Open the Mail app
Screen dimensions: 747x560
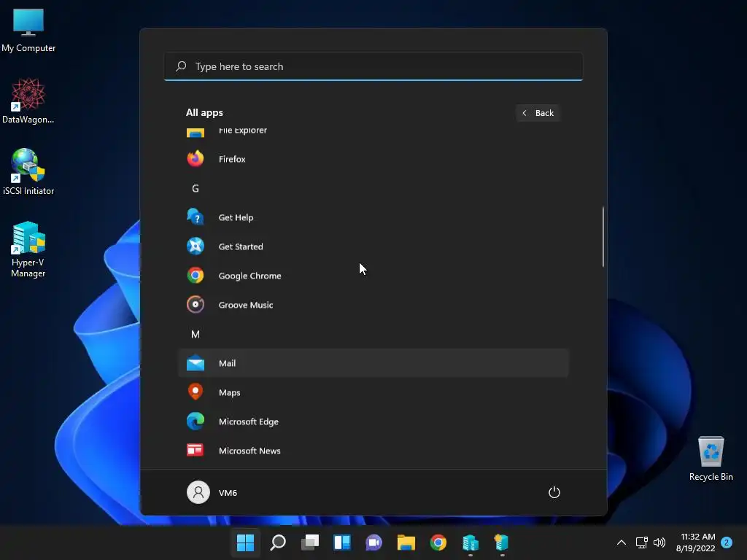(x=373, y=363)
